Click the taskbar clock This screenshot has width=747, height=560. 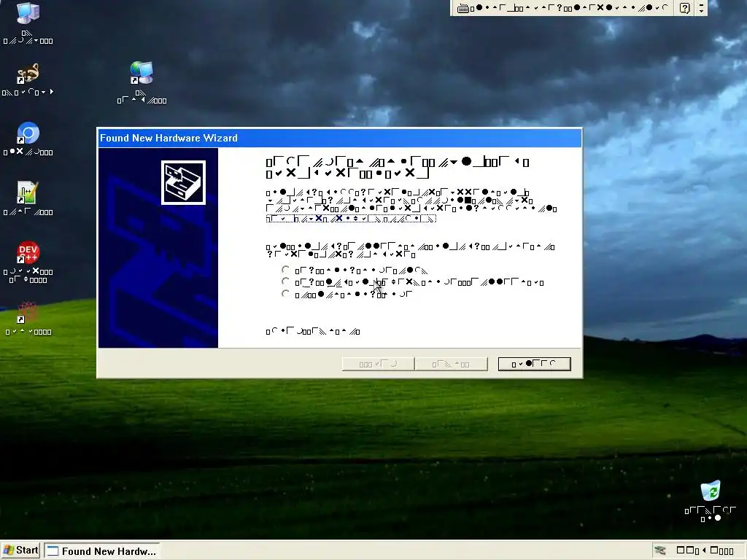[x=705, y=551]
